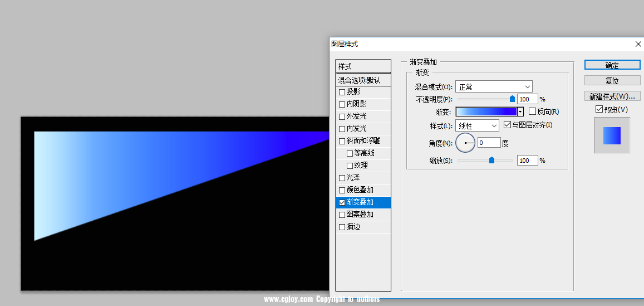
Task: Expand the 混合模式 blend mode dropdown
Action: (x=494, y=86)
